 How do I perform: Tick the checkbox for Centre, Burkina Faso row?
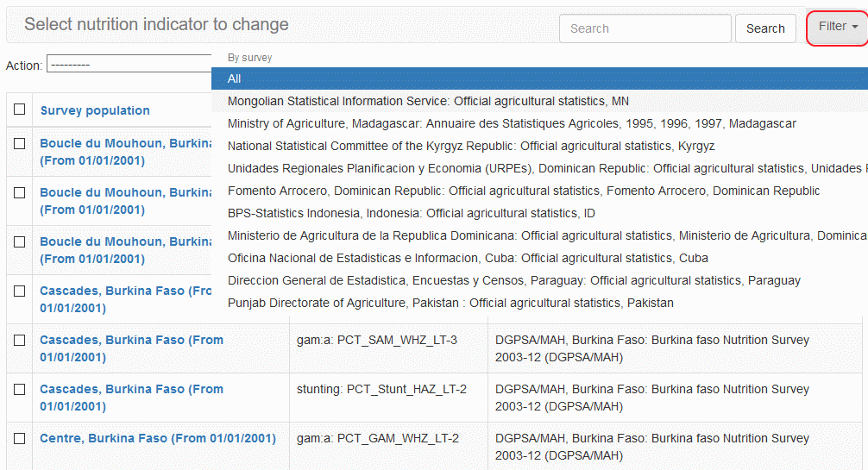click(x=20, y=439)
